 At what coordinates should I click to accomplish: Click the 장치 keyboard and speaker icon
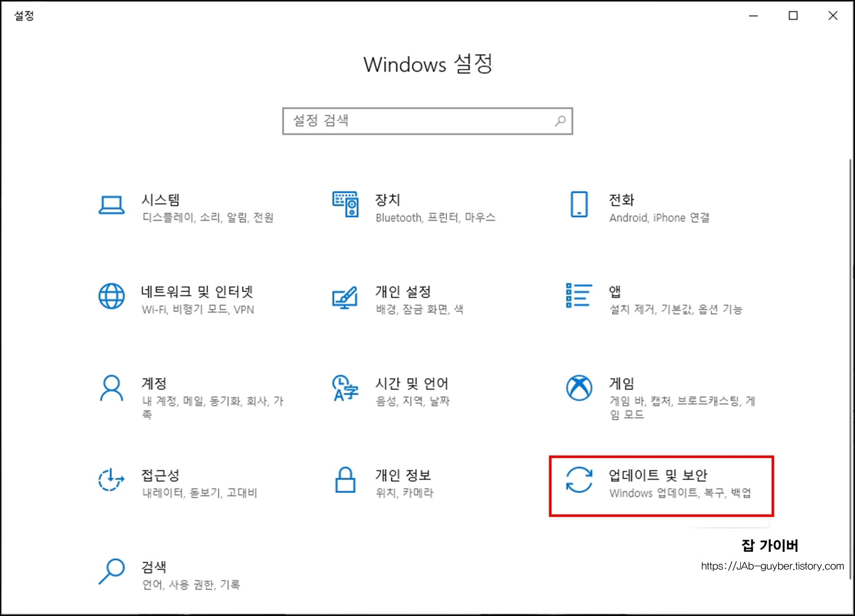point(345,204)
